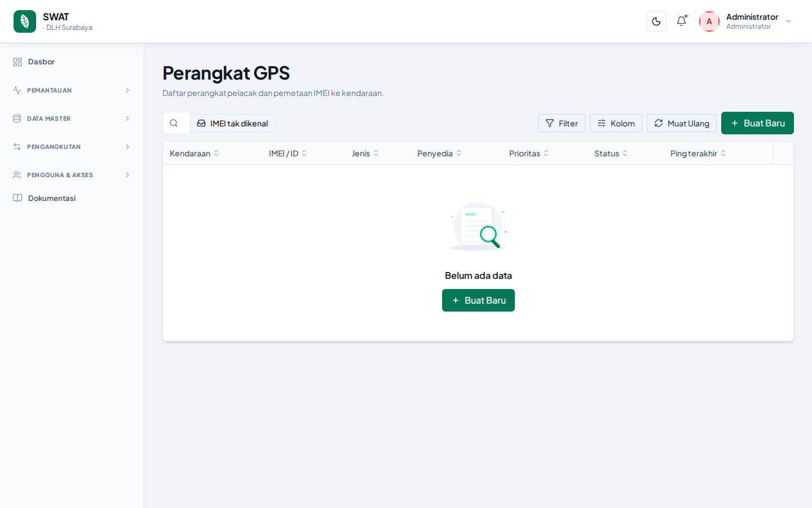
Task: Sort by Status column
Action: (x=611, y=154)
